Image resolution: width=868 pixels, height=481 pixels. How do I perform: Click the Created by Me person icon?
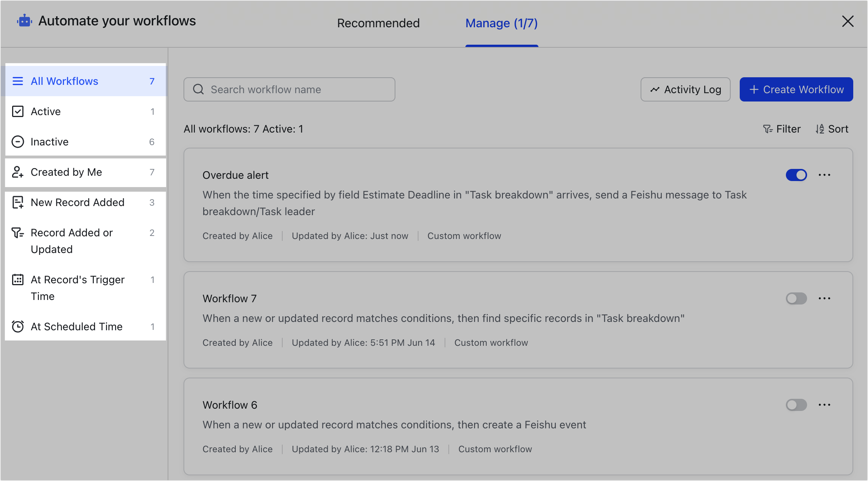(18, 172)
